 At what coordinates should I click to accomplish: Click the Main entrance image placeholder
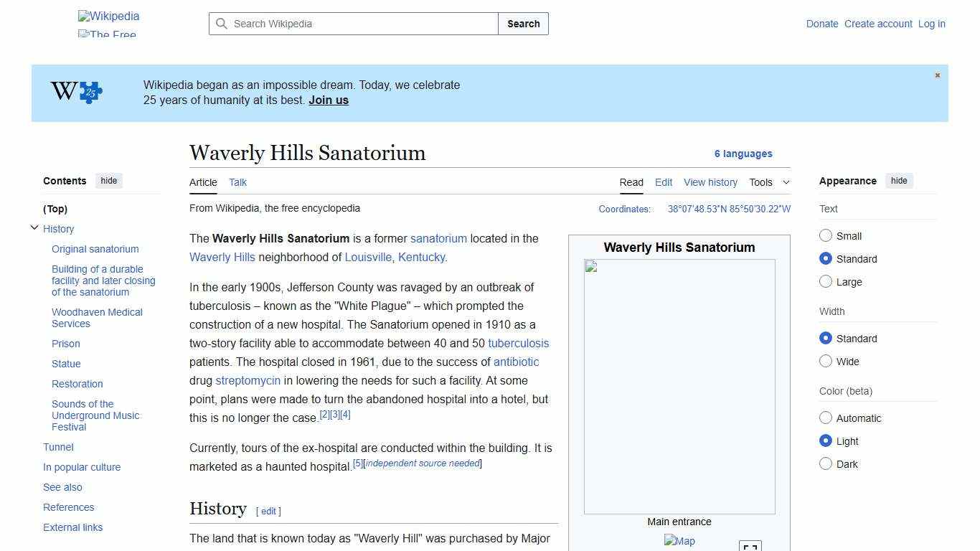click(679, 387)
